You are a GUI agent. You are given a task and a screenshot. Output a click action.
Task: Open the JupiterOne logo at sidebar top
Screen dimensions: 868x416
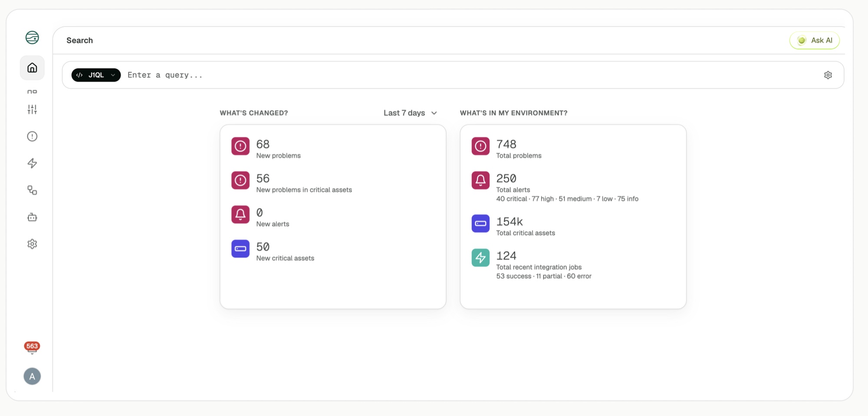click(32, 38)
